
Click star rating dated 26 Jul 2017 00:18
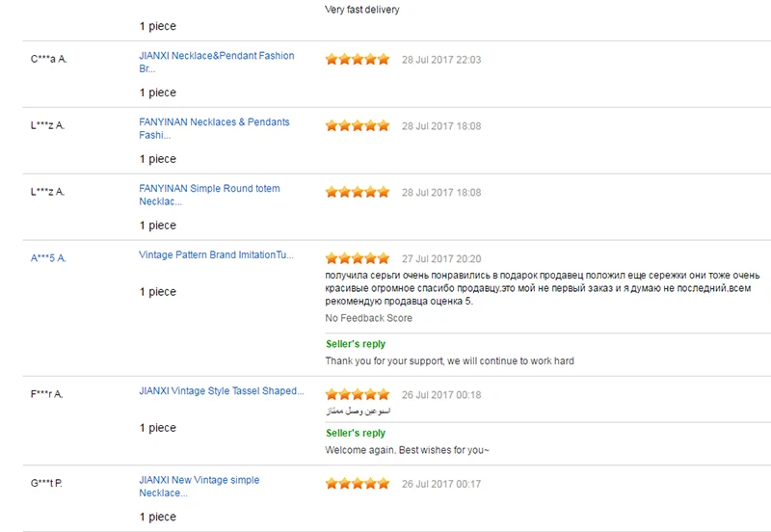(x=358, y=394)
